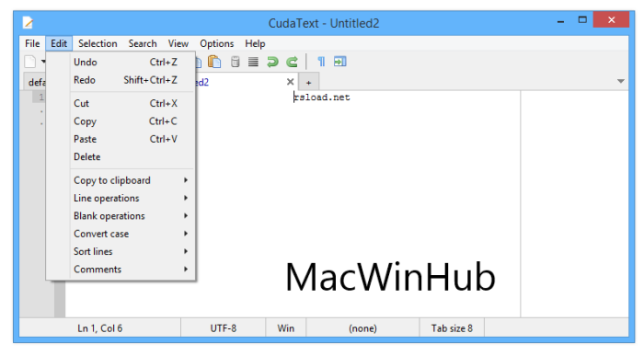Image resolution: width=644 pixels, height=356 pixels.
Task: Toggle the side panel toolbar icon
Action: tap(340, 62)
